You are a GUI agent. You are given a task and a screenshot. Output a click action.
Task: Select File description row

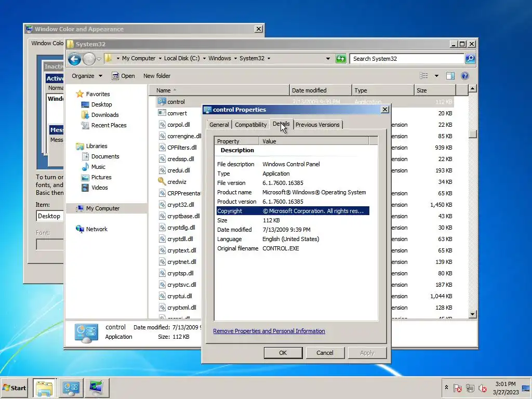[x=293, y=164]
